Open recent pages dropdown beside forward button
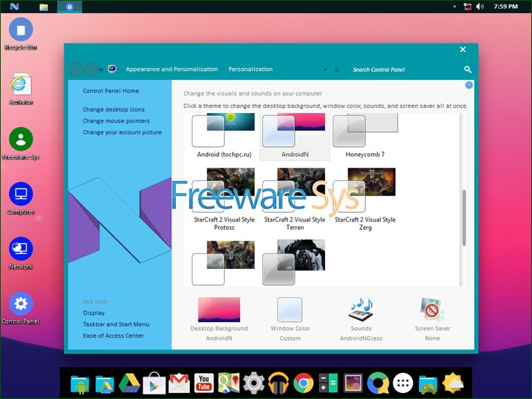Screen dimensions: 532x399 tap(100, 69)
